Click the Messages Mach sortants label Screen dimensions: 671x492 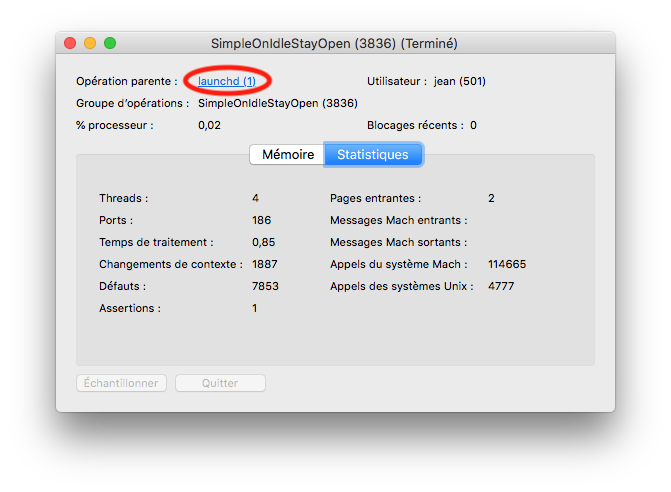(x=399, y=242)
